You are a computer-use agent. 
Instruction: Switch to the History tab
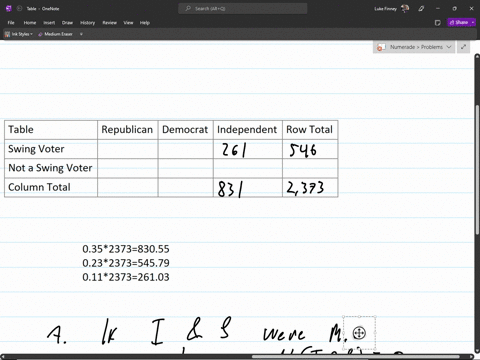[x=87, y=23]
